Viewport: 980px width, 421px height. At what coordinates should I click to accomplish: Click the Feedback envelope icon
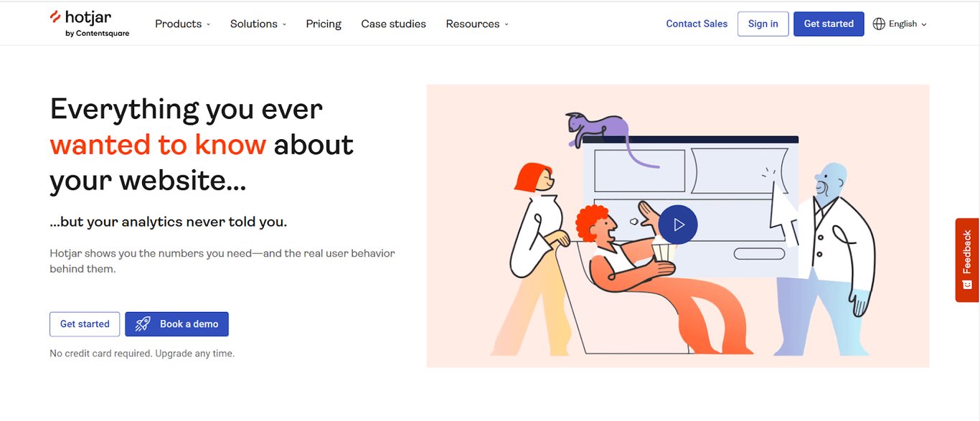tap(966, 284)
